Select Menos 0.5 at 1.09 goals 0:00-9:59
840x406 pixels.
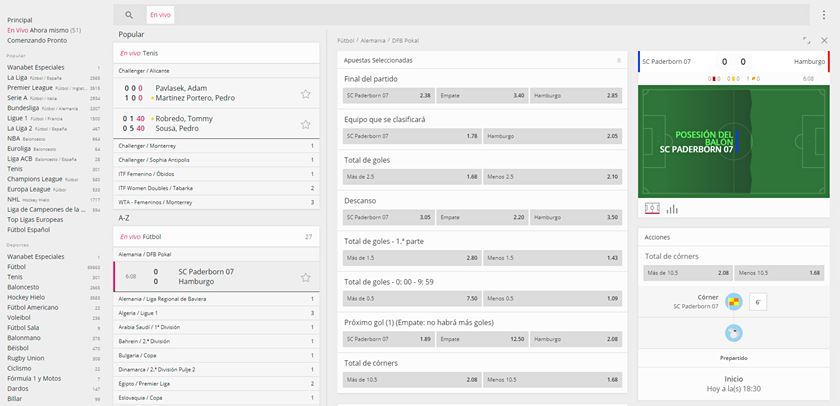pyautogui.click(x=552, y=298)
